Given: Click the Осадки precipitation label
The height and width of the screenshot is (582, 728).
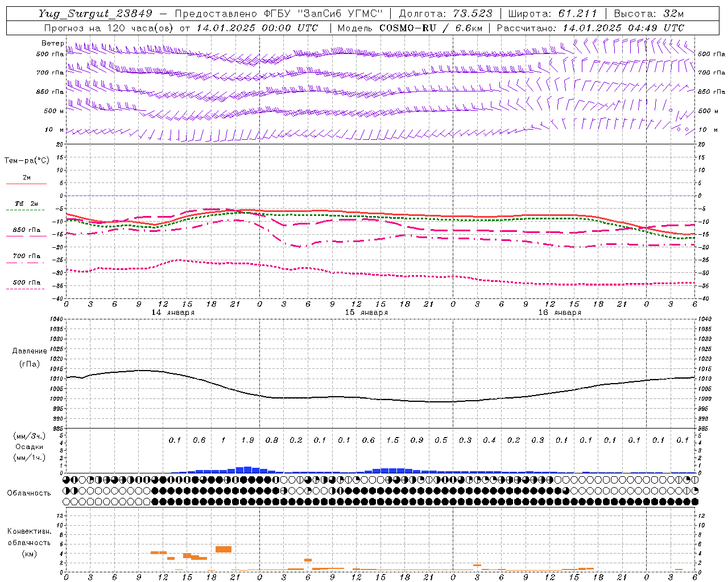Looking at the screenshot, I should coord(30,447).
